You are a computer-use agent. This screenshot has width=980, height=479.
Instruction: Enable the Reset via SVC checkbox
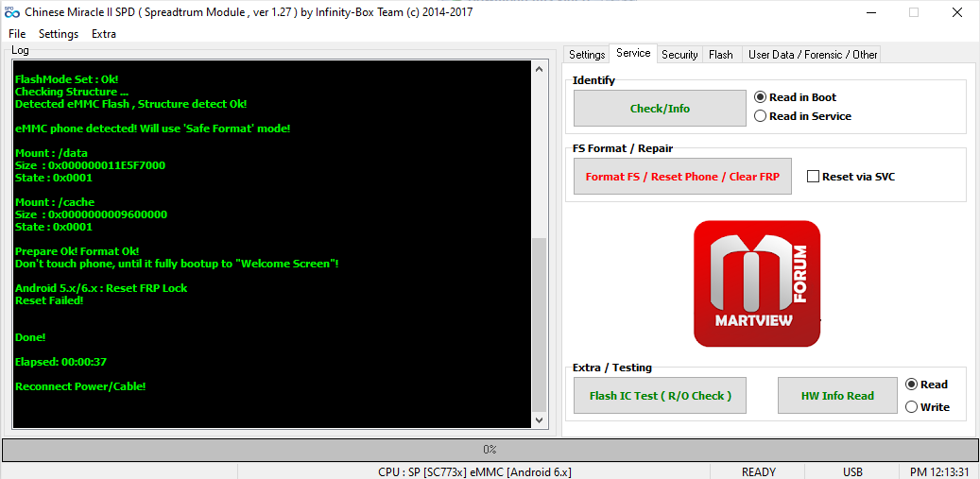[x=851, y=177]
